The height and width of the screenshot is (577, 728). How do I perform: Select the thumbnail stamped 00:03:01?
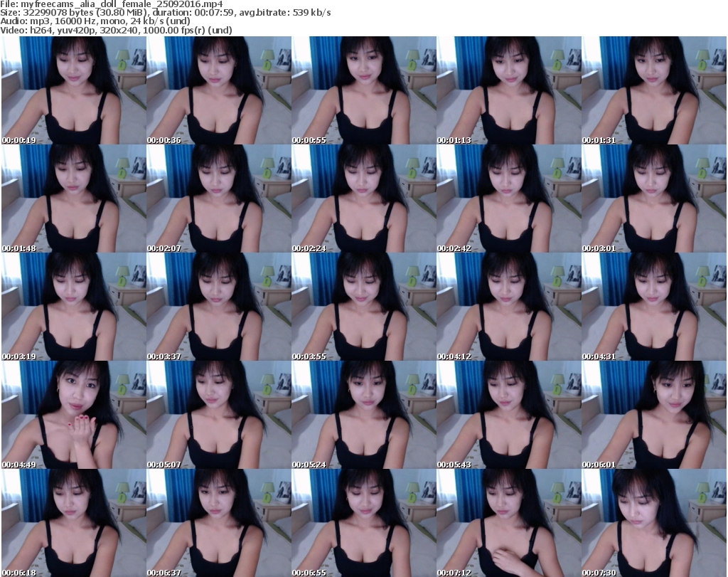coord(654,198)
